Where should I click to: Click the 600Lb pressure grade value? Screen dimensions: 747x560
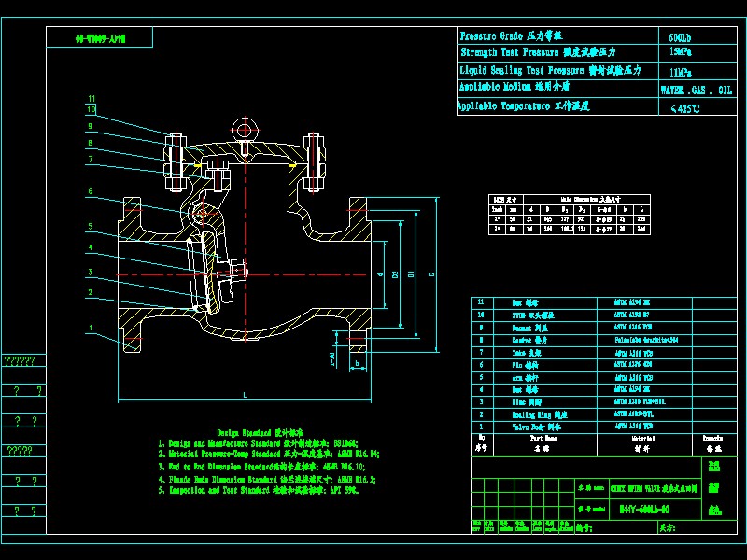(x=680, y=37)
